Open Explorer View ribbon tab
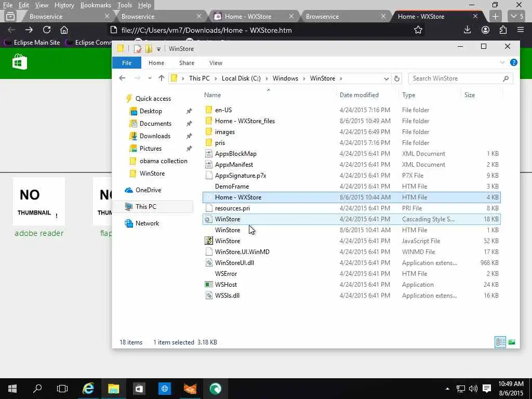The image size is (532, 399). [x=216, y=63]
